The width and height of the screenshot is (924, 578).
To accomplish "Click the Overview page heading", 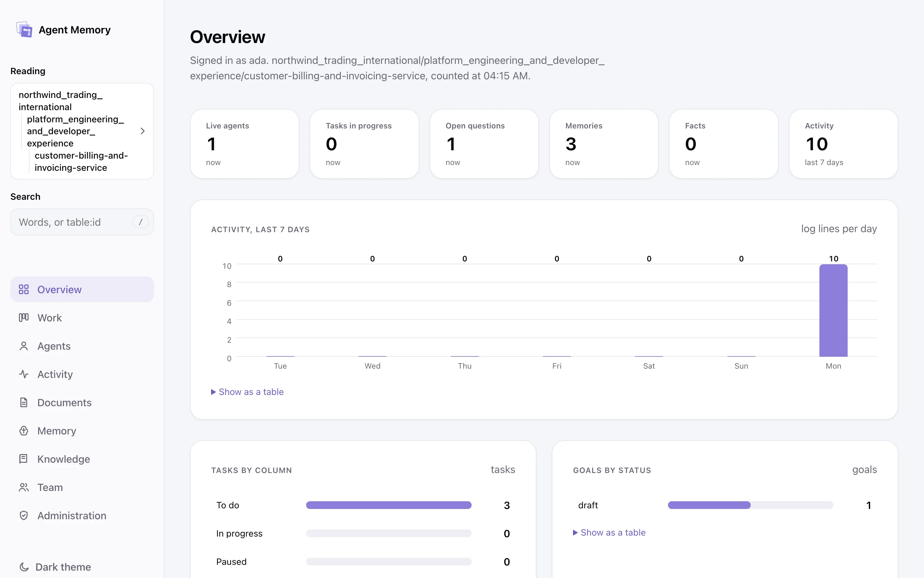I will [x=227, y=37].
